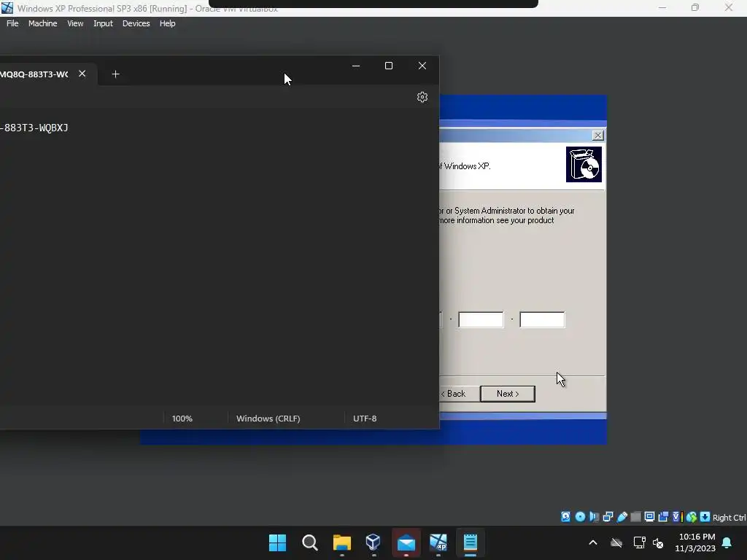Select the MQ8Q-883T3 Notepad tab
Screen dimensions: 747x560
(34, 74)
